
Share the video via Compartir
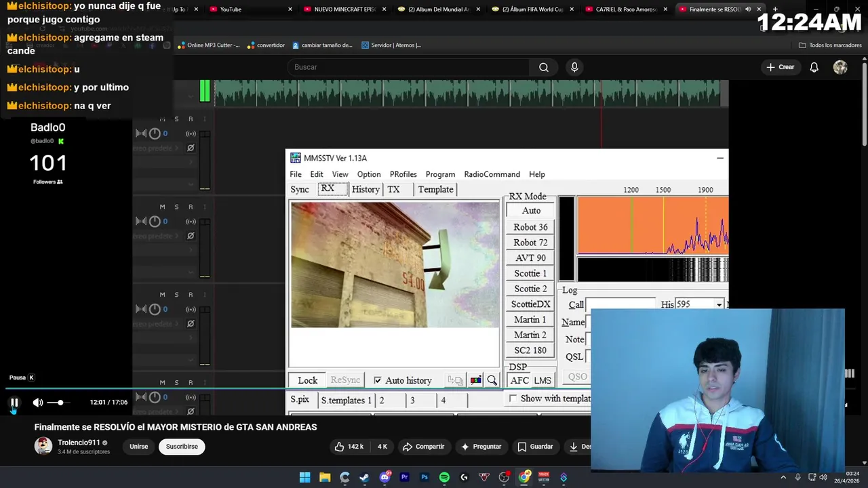click(423, 447)
